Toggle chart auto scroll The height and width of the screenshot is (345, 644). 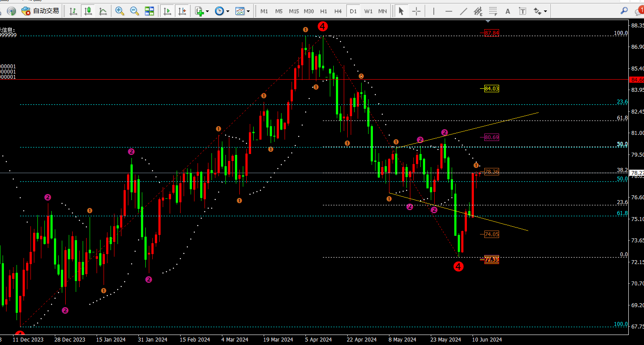[x=167, y=11]
